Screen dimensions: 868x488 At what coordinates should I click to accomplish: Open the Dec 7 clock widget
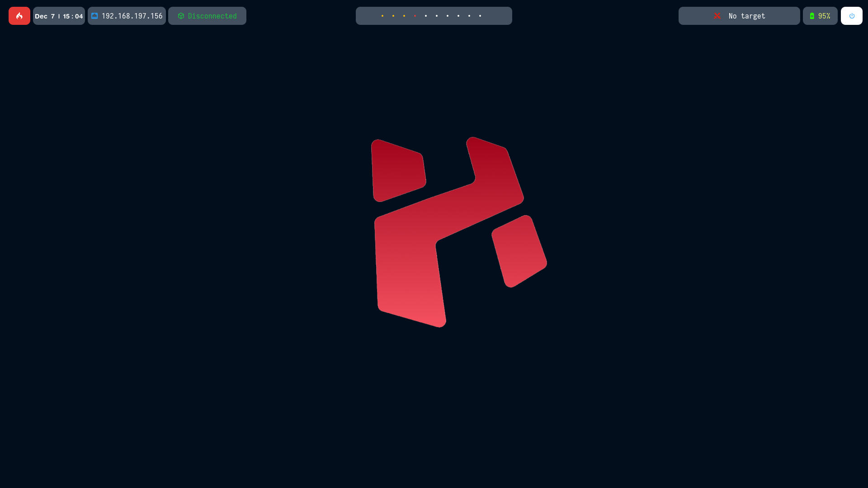(59, 16)
